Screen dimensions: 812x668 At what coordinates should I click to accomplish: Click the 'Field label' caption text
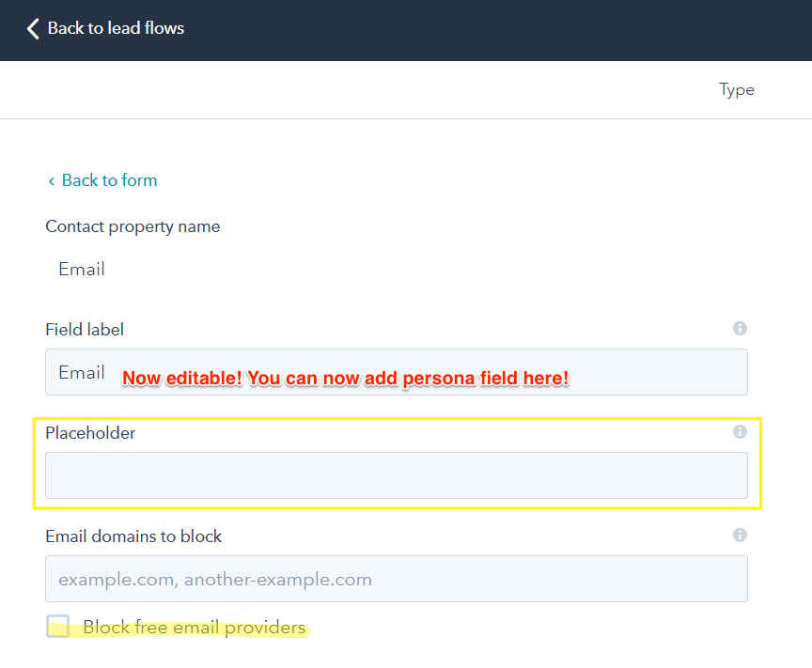85,330
